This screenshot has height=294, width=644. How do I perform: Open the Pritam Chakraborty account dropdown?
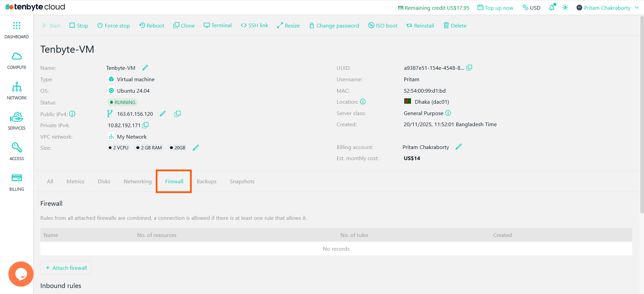click(x=607, y=8)
